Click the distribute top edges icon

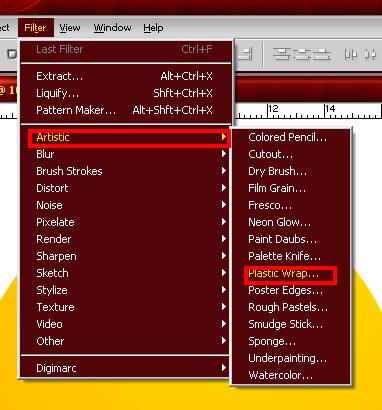[283, 54]
